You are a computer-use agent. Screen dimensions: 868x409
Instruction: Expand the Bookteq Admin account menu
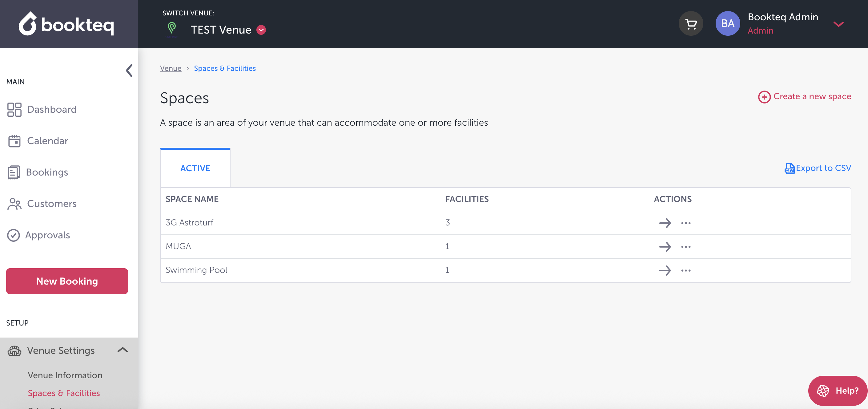[x=838, y=24]
